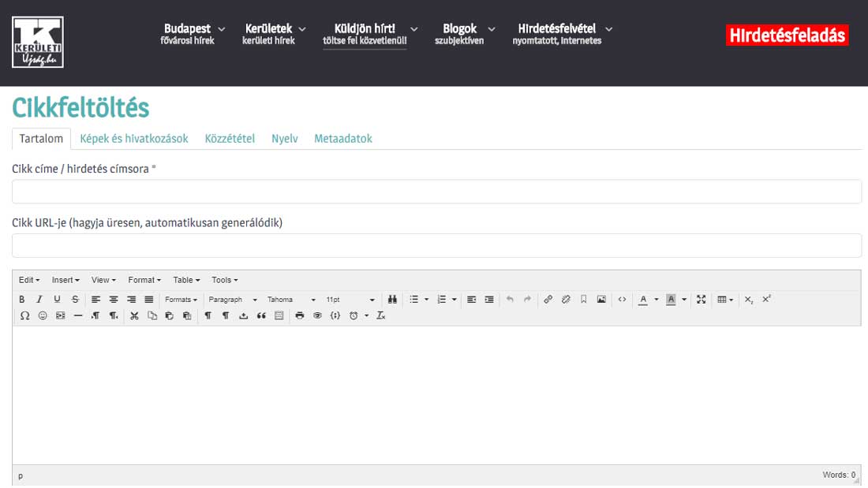Open the Insert menu in the editor
Image resolution: width=868 pixels, height=488 pixels.
pos(65,280)
